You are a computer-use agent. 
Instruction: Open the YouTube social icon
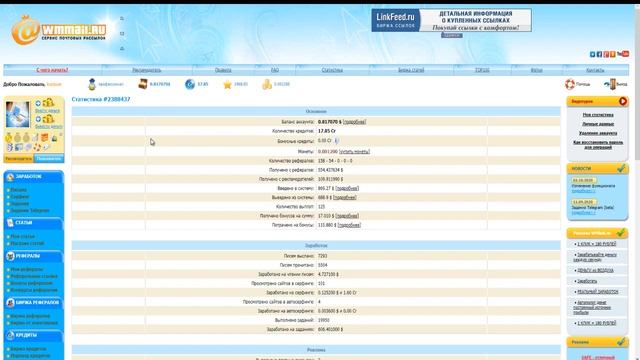[x=623, y=54]
